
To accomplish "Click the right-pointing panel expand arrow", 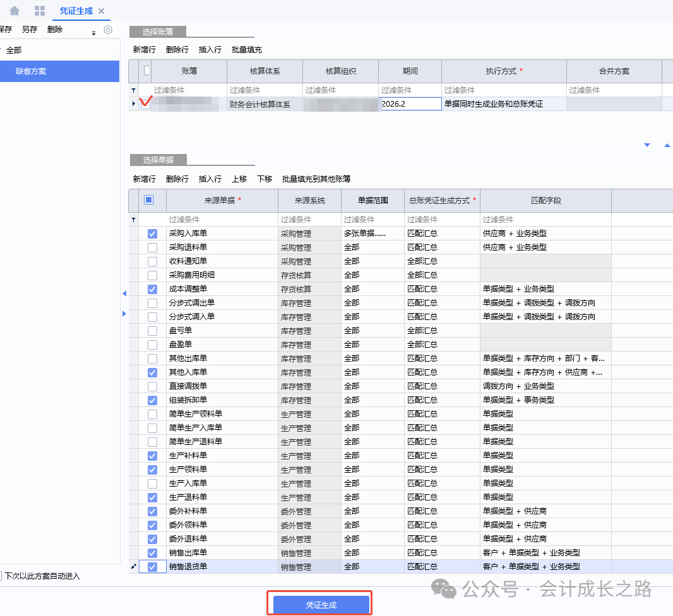I will (124, 314).
